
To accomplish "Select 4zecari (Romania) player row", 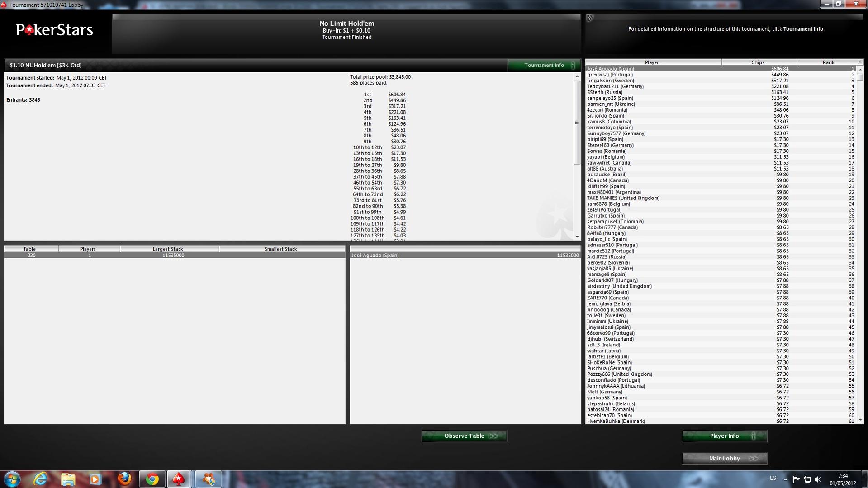I will (x=721, y=110).
